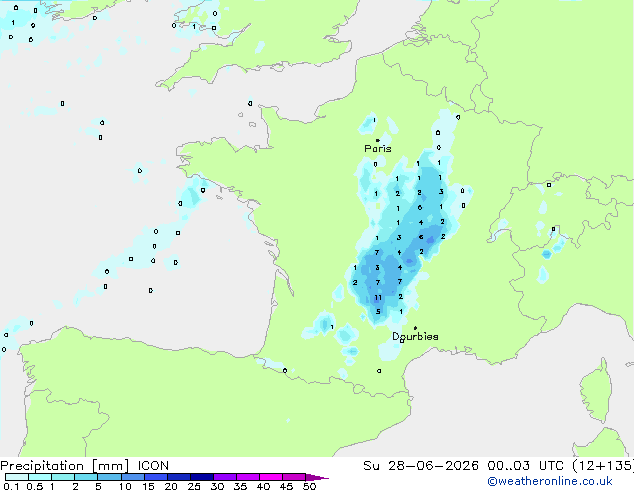Screen dimensions: 634x490
Task: Select the Dourbies city label
Action: pos(415,336)
